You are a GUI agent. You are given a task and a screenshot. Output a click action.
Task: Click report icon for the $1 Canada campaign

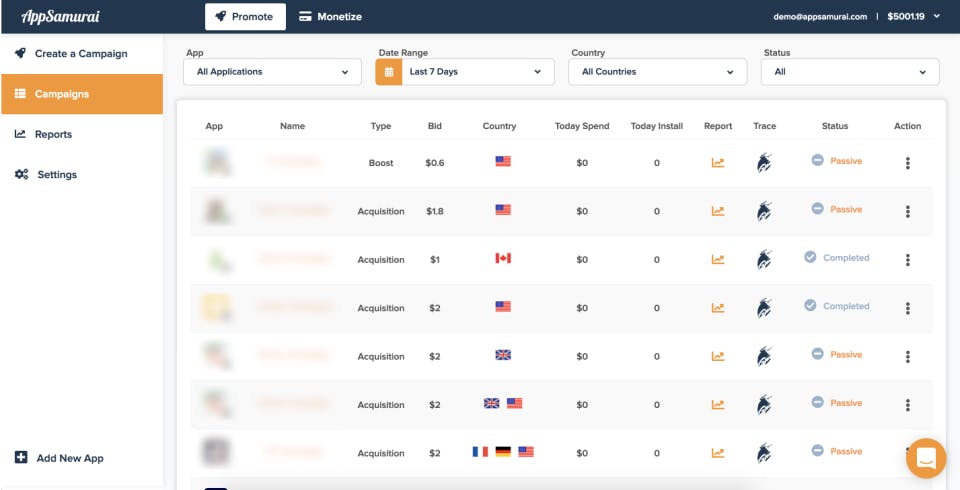tap(718, 260)
